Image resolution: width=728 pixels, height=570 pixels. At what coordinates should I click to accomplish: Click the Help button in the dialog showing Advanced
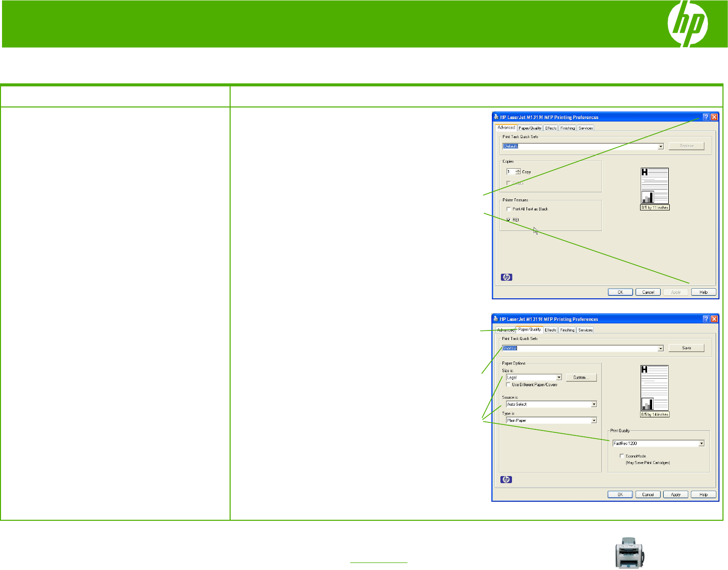[x=703, y=292]
